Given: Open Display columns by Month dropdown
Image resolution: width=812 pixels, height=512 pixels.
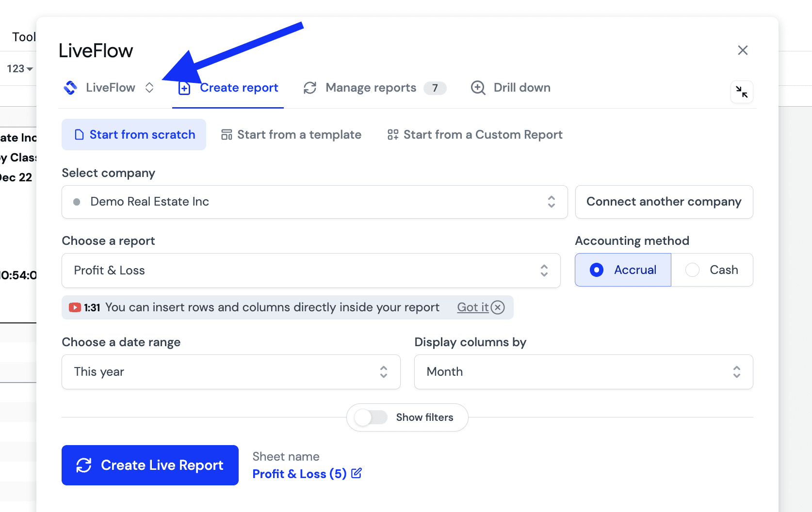Looking at the screenshot, I should pos(584,372).
